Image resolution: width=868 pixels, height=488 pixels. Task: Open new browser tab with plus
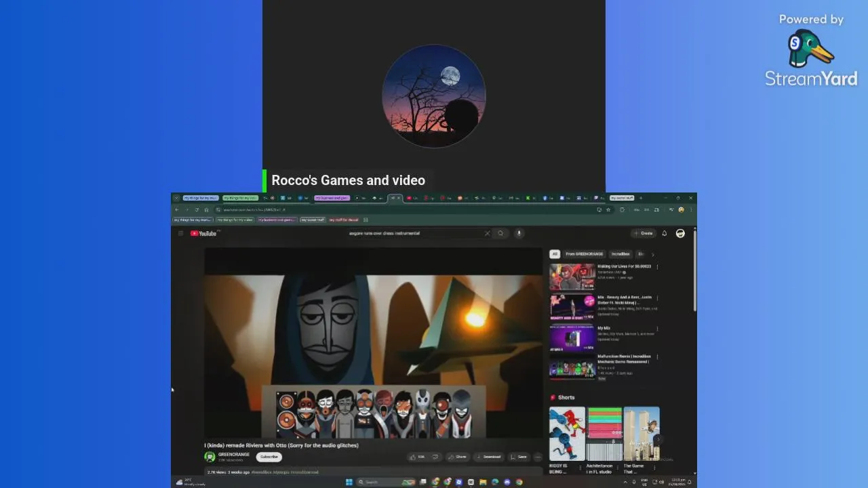tap(641, 198)
